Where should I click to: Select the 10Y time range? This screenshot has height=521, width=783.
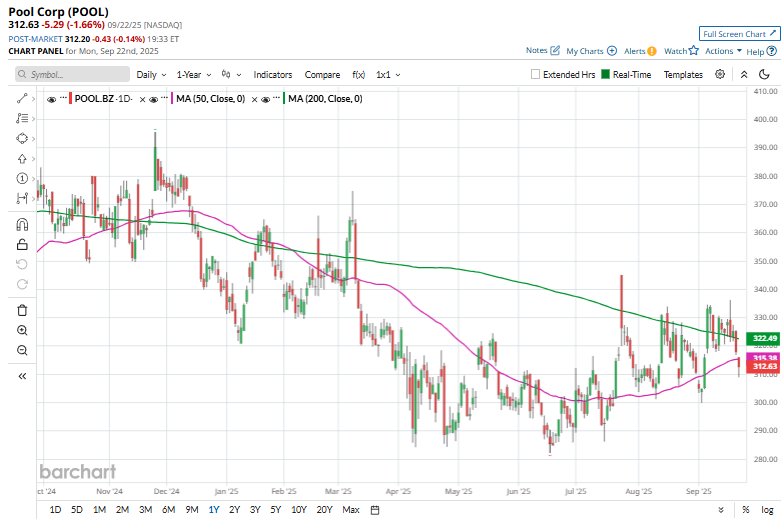(x=299, y=510)
